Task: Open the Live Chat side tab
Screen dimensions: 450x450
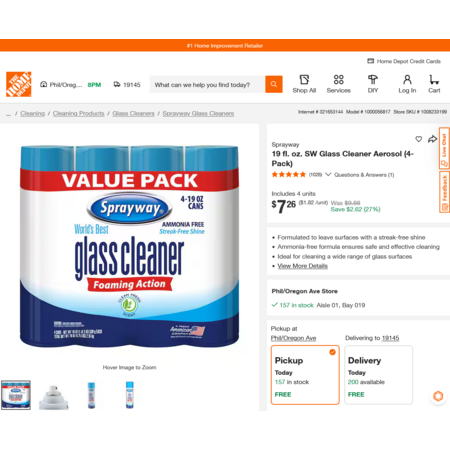Action: [x=444, y=148]
